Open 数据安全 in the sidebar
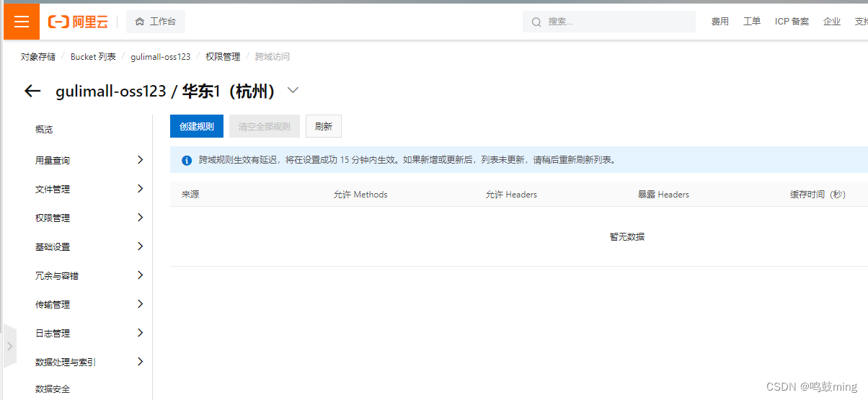The width and height of the screenshot is (868, 400). [53, 389]
